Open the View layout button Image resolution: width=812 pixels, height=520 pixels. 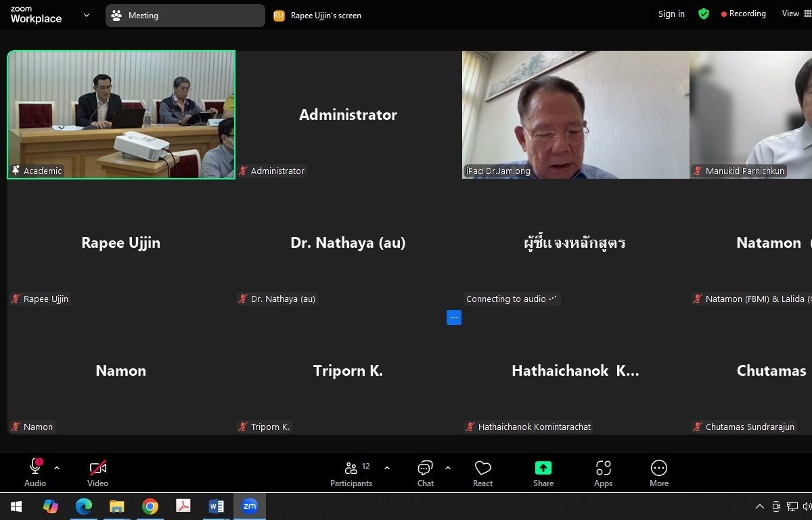[x=795, y=14]
